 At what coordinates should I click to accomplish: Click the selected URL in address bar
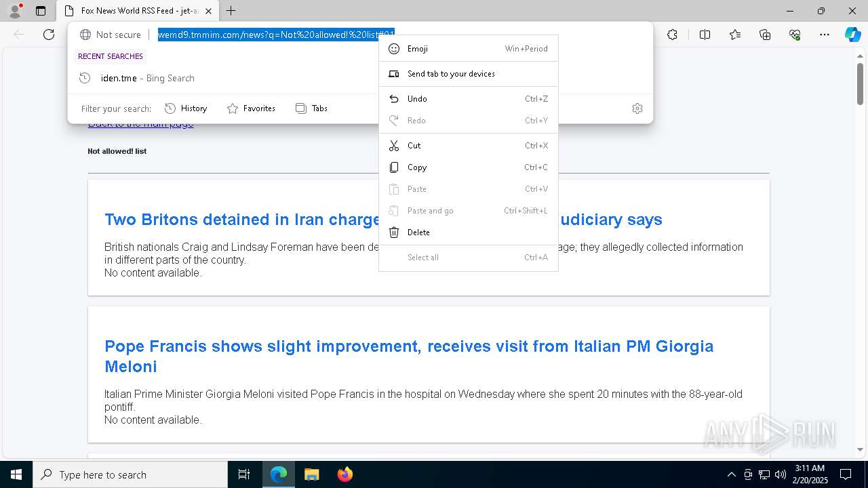pyautogui.click(x=276, y=35)
